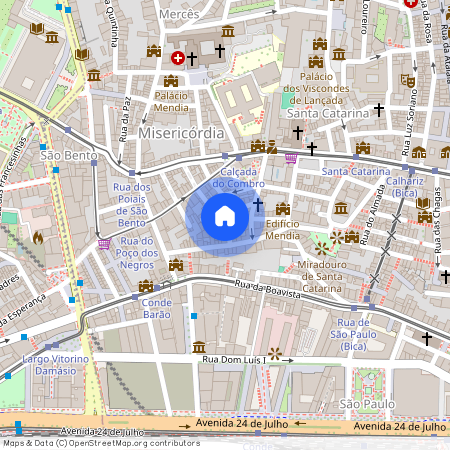This screenshot has width=450, height=450.
Task: Select the museum icon right of Edifício Mendia castle
Action: [x=341, y=208]
